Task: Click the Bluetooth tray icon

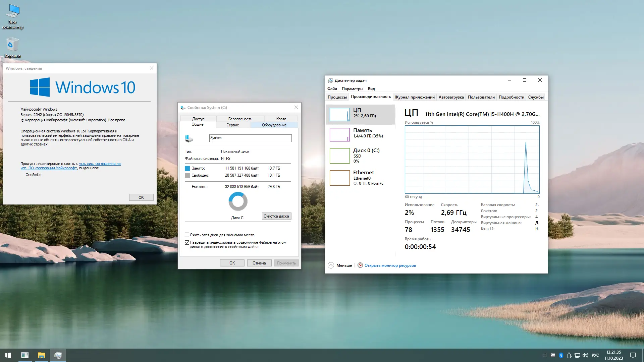Action: pos(561,355)
